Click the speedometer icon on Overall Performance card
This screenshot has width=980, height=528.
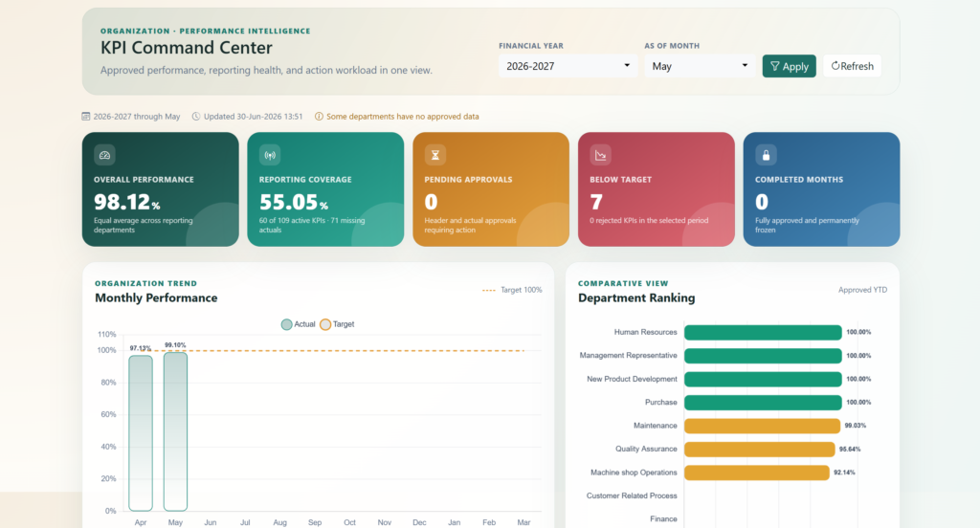click(104, 155)
